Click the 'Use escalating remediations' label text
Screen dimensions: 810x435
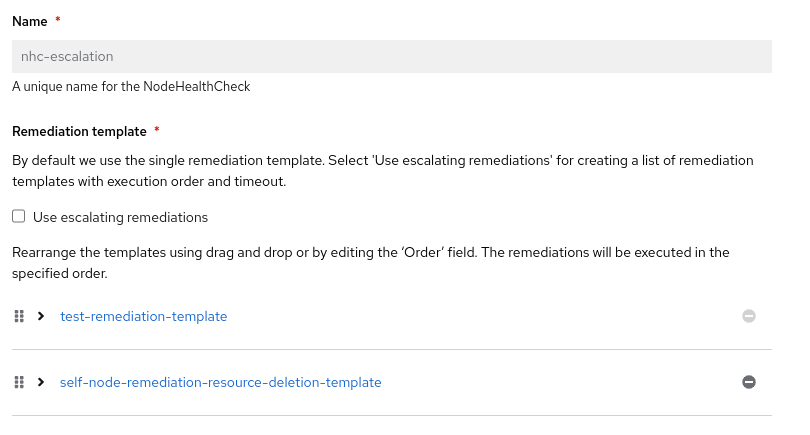(x=120, y=217)
